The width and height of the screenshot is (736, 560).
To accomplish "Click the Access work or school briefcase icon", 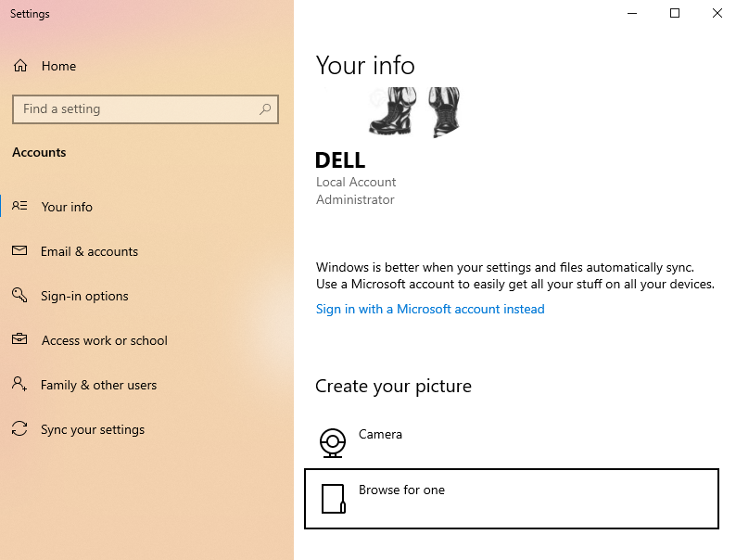I will 19,338.
